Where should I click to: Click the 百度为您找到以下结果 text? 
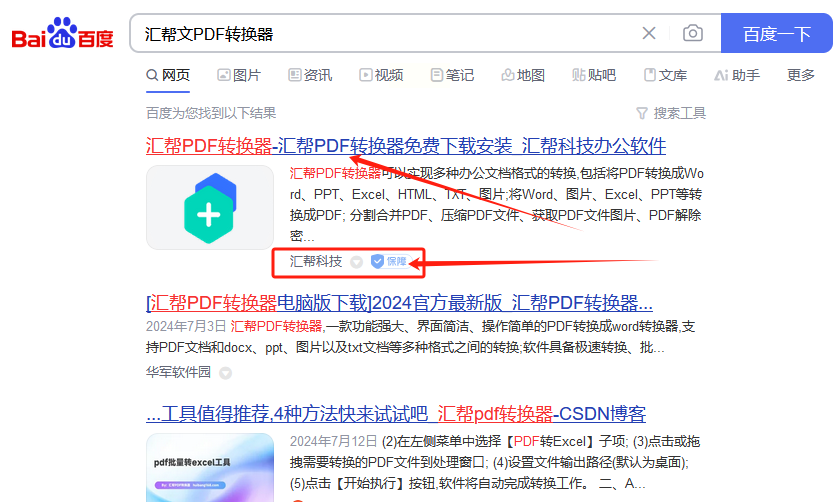tap(211, 113)
